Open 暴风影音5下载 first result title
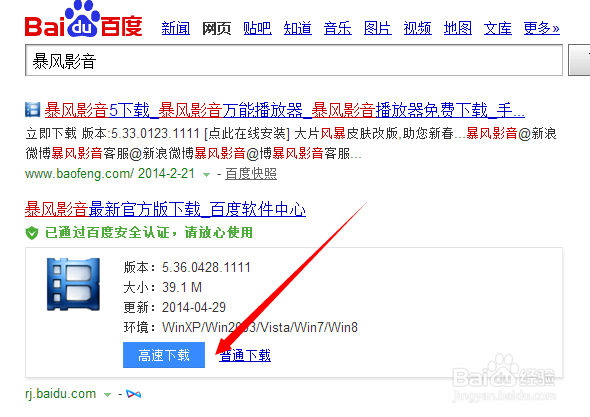The image size is (590, 417). [284, 110]
